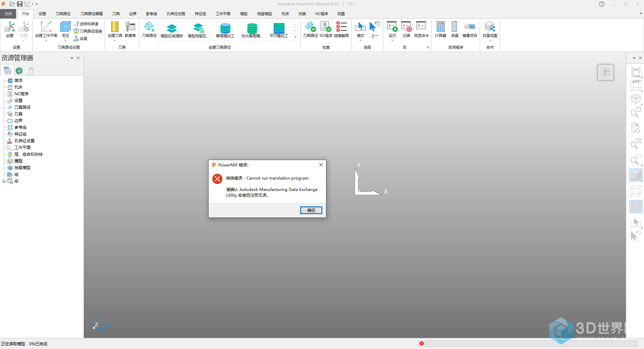Open the 视图 ribbon tab

coord(341,14)
